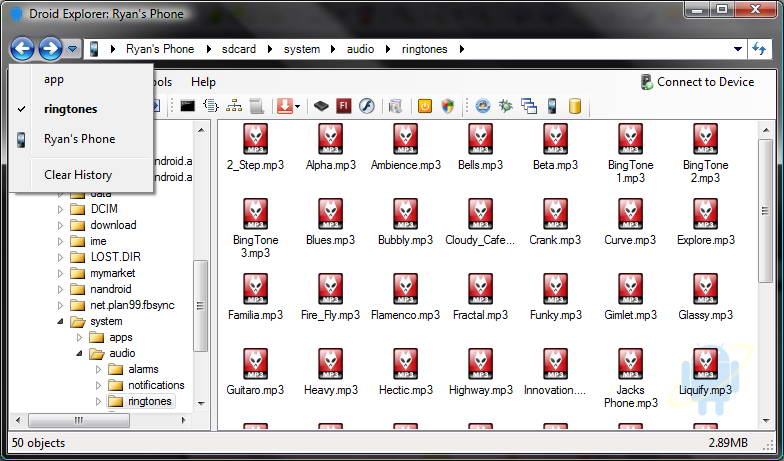This screenshot has width=784, height=461.
Task: Click the Connect to Device button
Action: (698, 82)
